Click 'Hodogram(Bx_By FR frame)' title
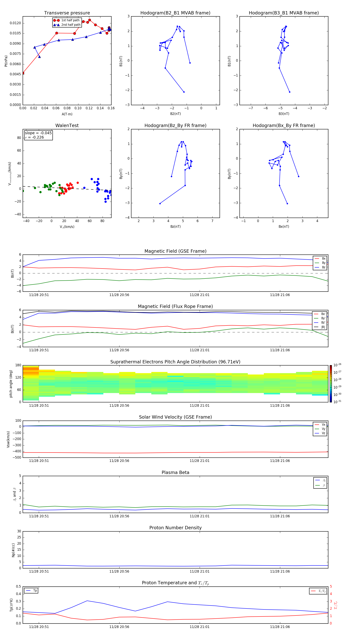 coord(284,125)
